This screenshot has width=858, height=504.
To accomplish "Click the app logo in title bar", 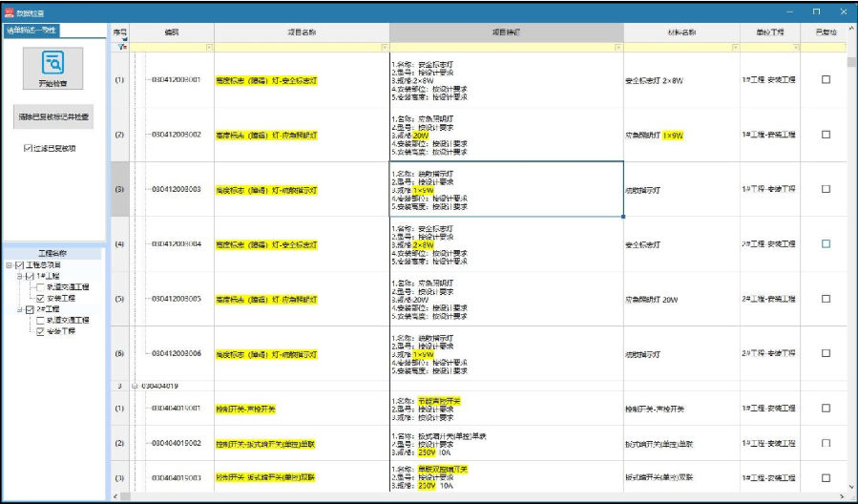I will point(10,10).
